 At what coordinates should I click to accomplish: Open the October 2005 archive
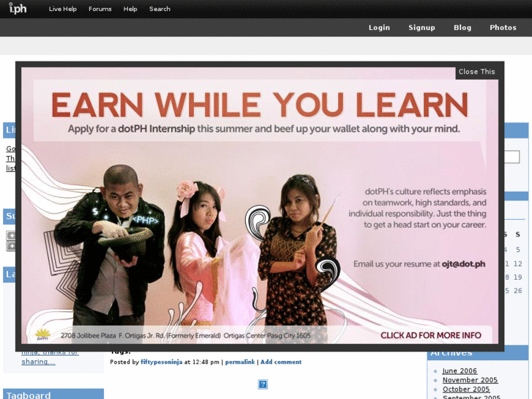point(466,389)
